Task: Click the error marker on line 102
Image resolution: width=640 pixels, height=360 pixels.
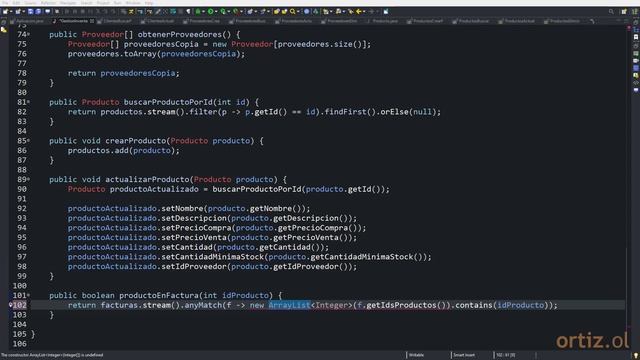Action: [x=11, y=305]
